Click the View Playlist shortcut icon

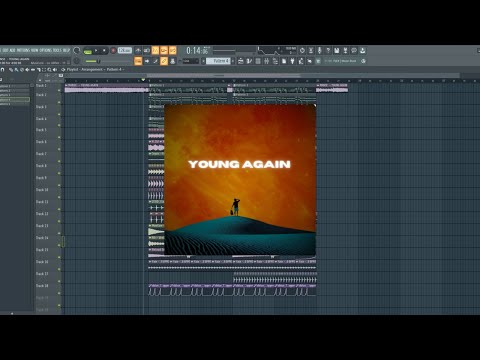[x=241, y=61]
